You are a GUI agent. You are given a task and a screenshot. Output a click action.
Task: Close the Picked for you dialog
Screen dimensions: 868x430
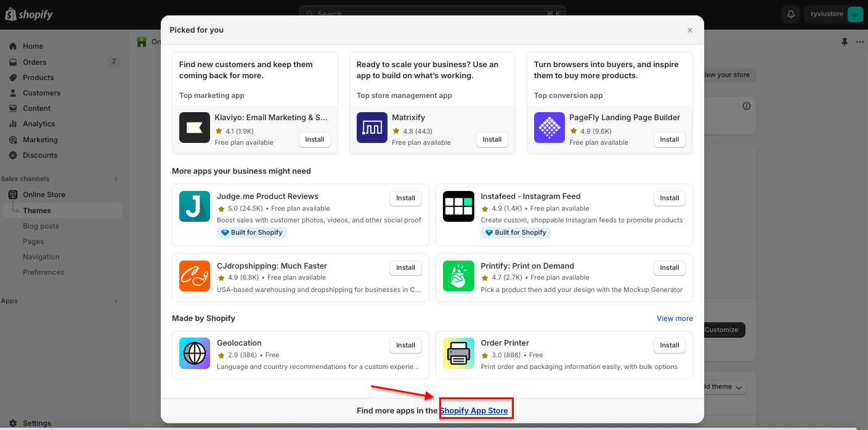(x=690, y=30)
